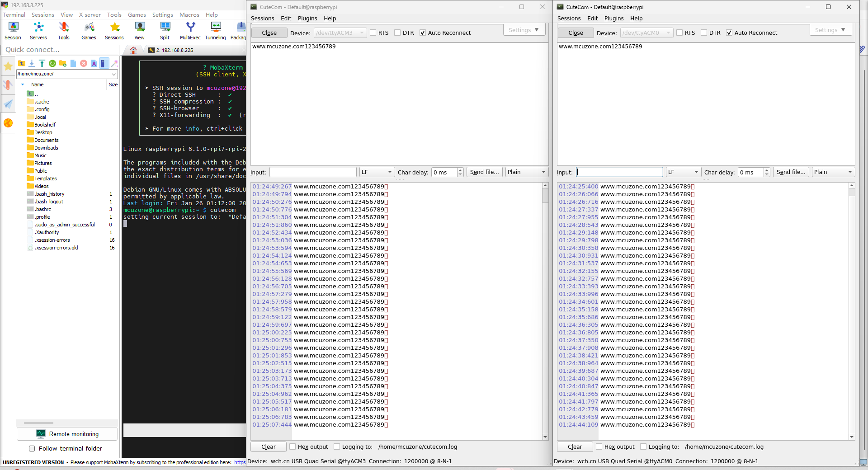Screen dimensions: 868x470
Task: Open Plugins menu in ttyACM3 CuteCom window
Action: [x=307, y=18]
